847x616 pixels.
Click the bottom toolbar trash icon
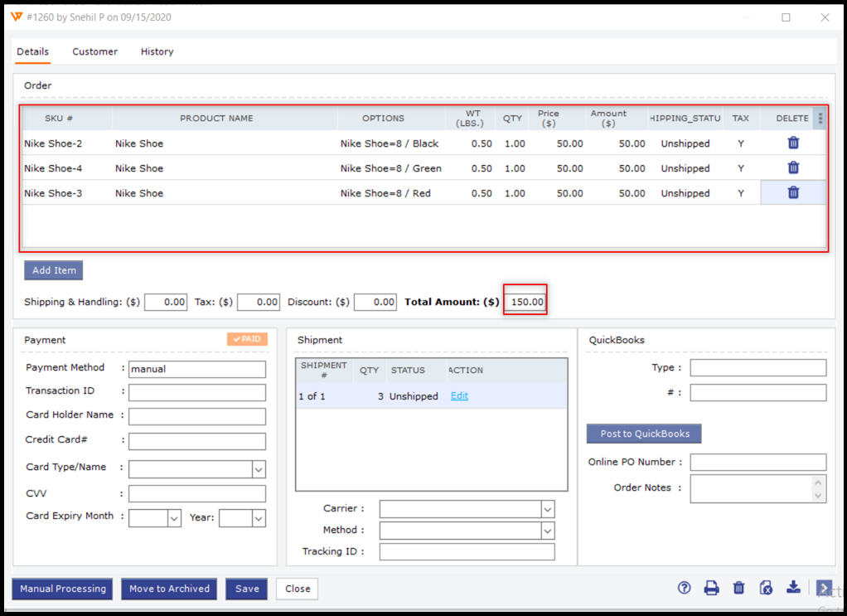click(738, 588)
